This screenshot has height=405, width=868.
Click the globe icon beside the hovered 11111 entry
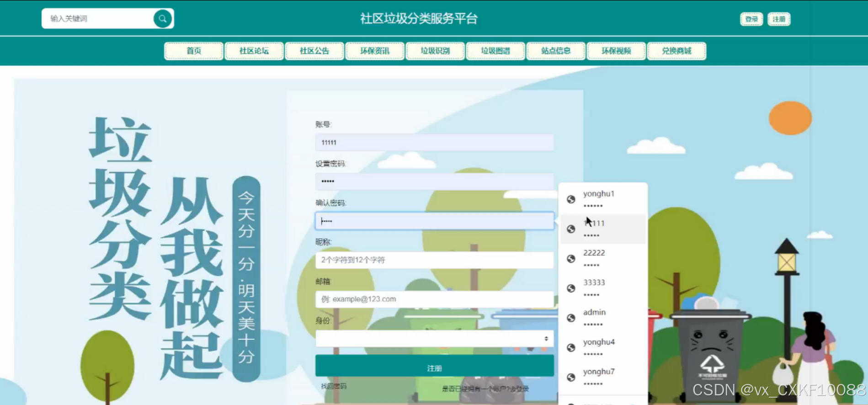pyautogui.click(x=571, y=229)
